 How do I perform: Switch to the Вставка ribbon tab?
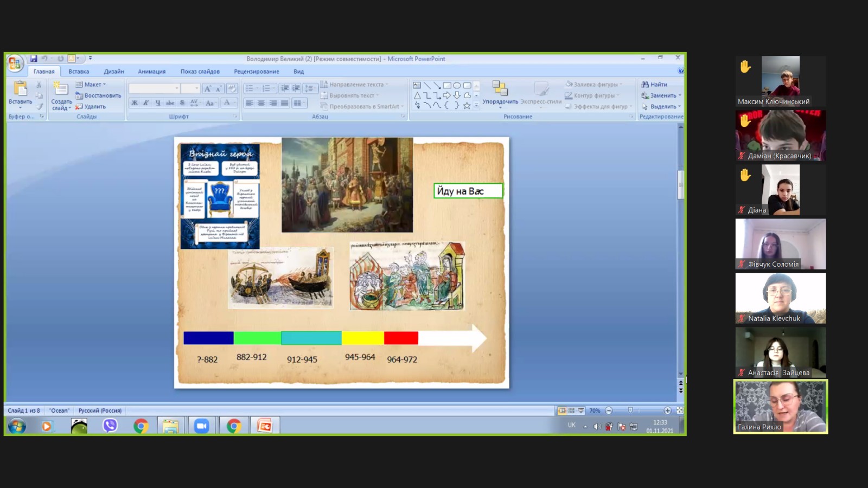point(79,72)
